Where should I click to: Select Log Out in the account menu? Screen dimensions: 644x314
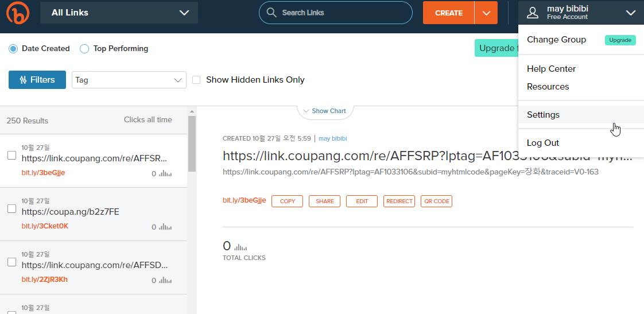click(x=543, y=143)
